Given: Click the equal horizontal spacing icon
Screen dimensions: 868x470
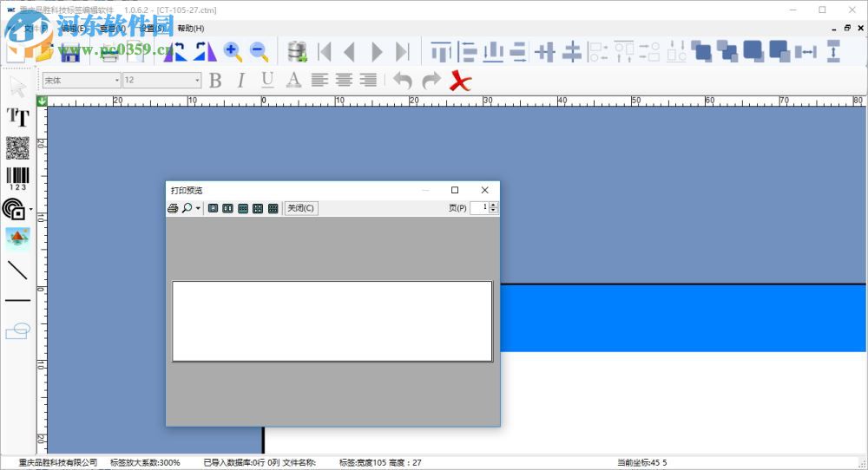Looking at the screenshot, I should pos(806,52).
